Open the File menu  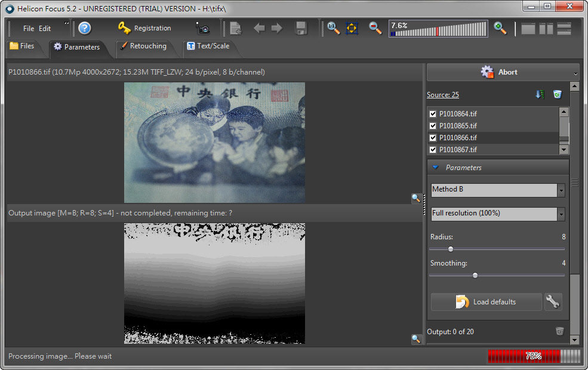tap(29, 29)
